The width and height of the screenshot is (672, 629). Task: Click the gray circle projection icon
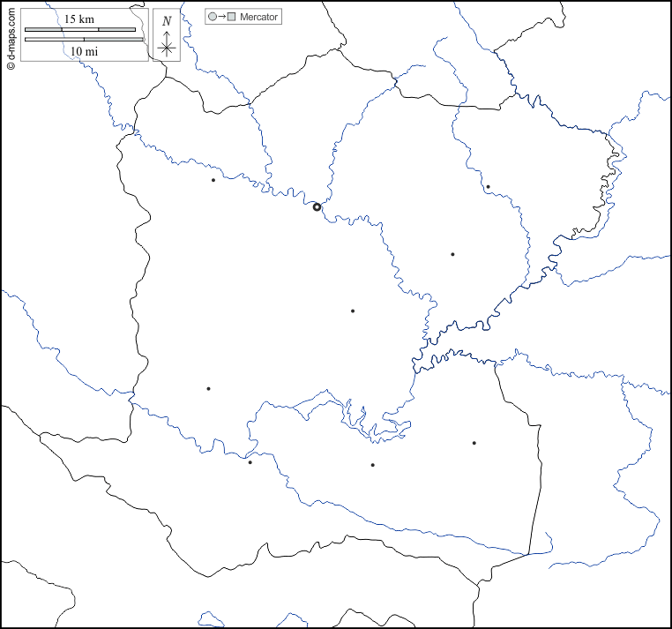pos(212,17)
